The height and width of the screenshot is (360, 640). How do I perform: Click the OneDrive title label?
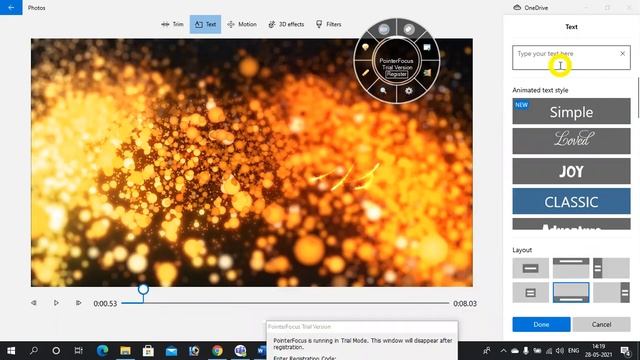click(x=536, y=7)
